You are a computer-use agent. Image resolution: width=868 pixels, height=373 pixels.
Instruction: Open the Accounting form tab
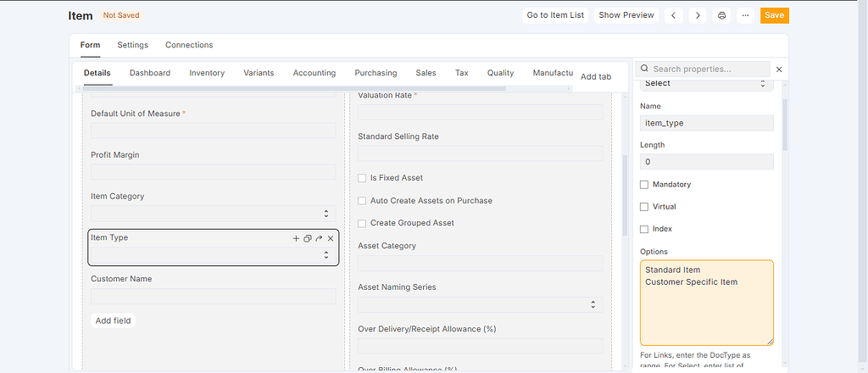tap(314, 73)
